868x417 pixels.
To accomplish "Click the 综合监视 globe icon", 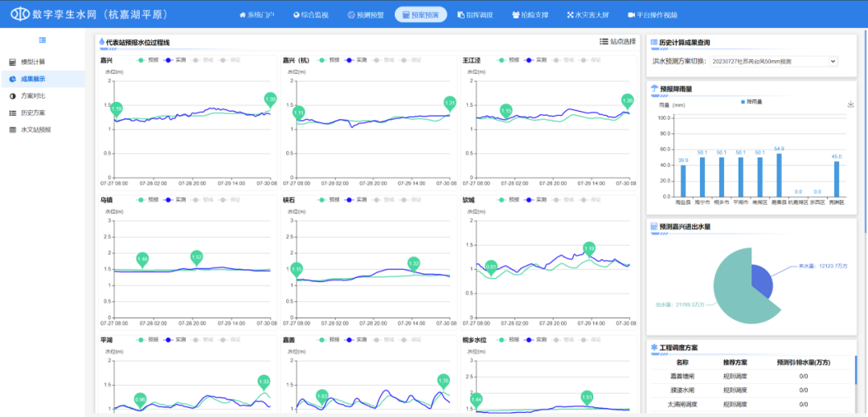I will [297, 15].
